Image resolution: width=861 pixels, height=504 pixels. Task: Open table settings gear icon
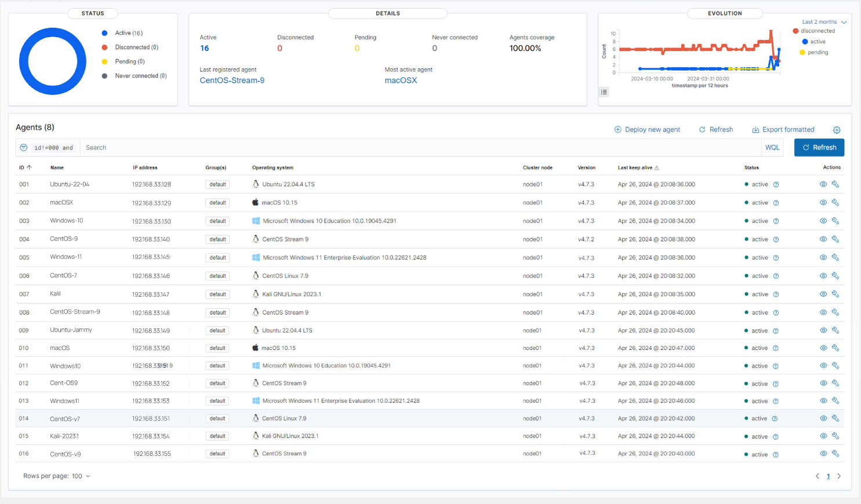(837, 130)
